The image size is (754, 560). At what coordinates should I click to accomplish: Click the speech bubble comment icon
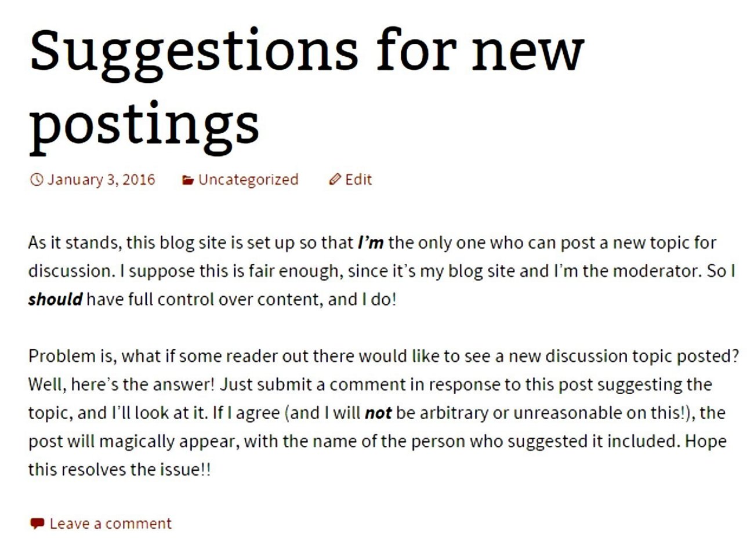pyautogui.click(x=37, y=523)
